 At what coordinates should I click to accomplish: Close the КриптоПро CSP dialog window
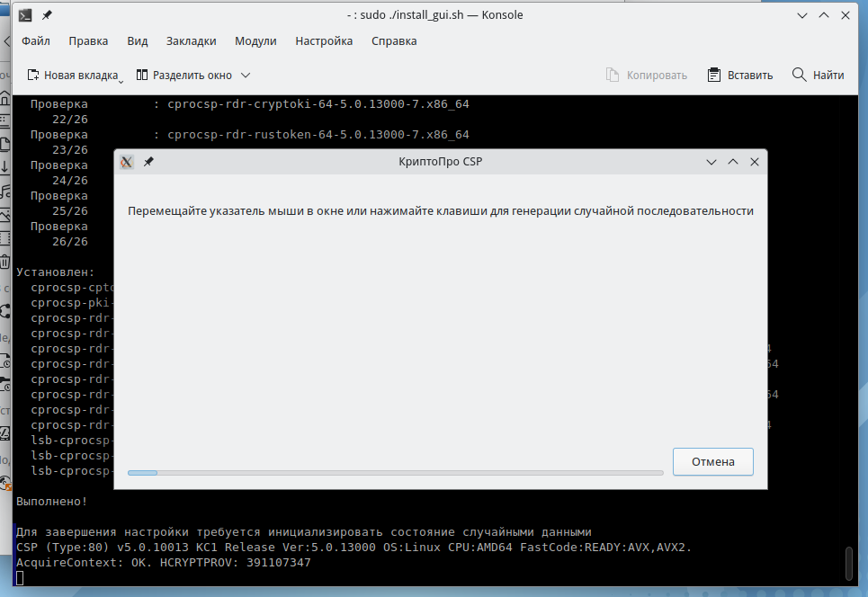pyautogui.click(x=755, y=162)
